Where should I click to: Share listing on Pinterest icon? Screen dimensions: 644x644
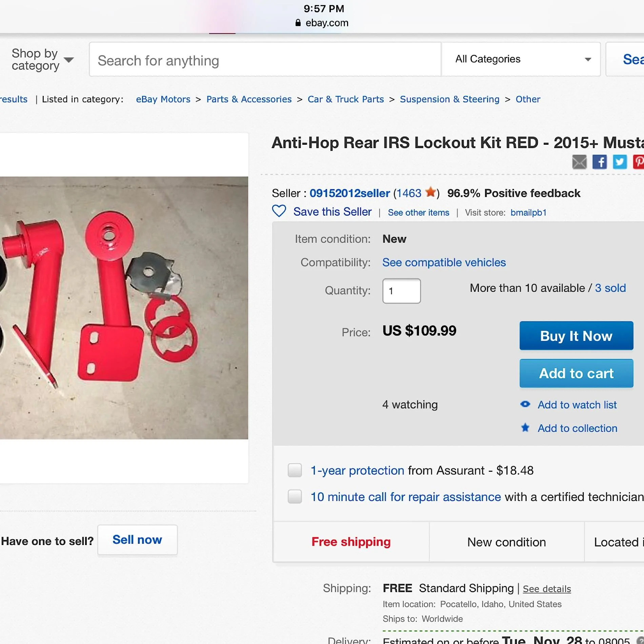639,162
